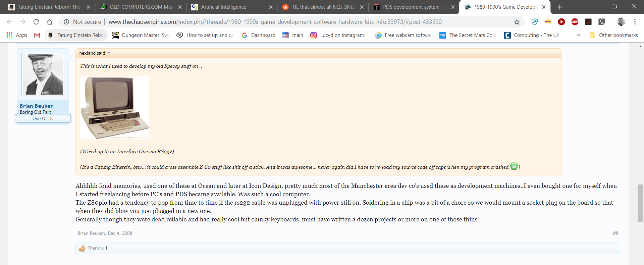Viewport: 644px width, 265px height.
Task: Switch to the OLD-COMPUTERS.COM Museum tab
Action: (x=141, y=7)
